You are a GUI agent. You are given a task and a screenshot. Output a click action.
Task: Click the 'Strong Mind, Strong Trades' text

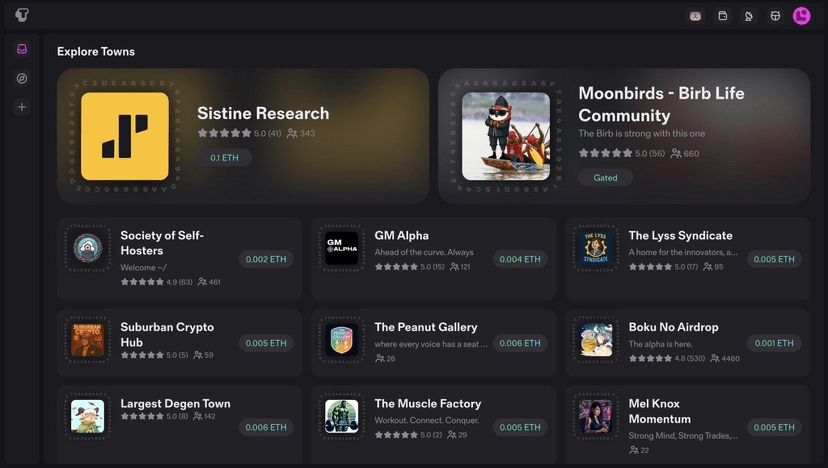pos(683,435)
